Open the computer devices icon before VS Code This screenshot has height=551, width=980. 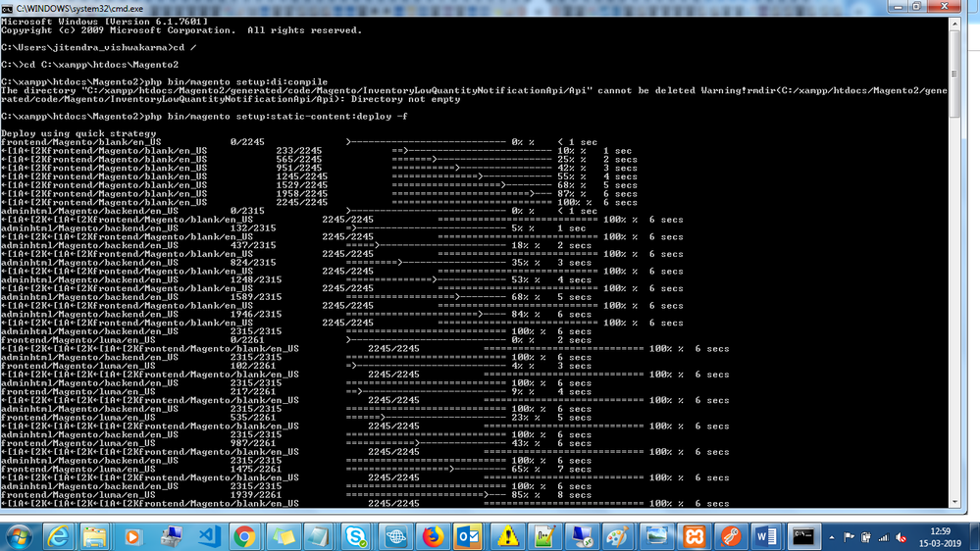tap(171, 536)
